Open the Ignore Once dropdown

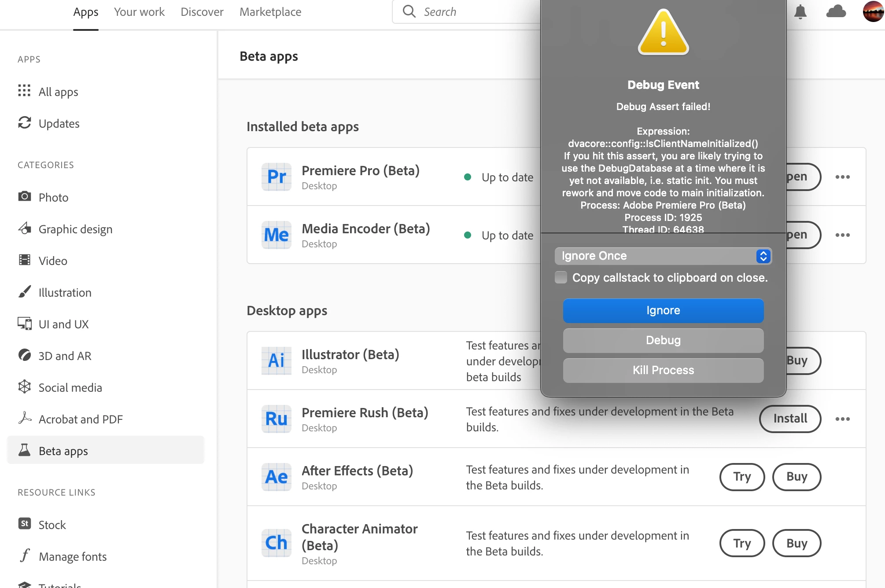pos(663,256)
